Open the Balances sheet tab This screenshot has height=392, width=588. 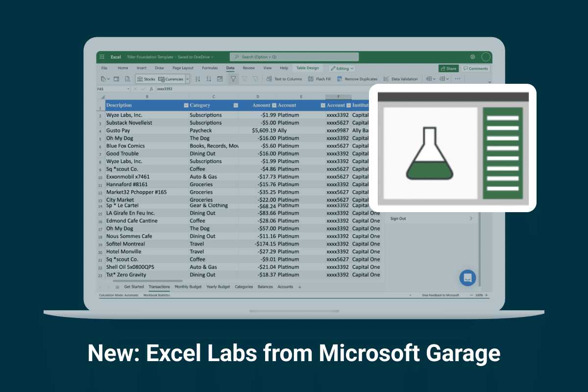click(x=265, y=287)
